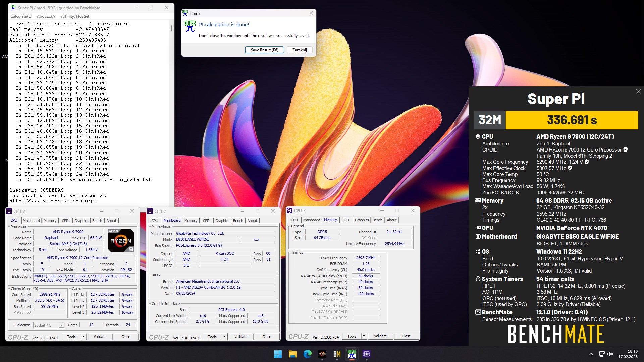Close the Finish dialog with X
The width and height of the screenshot is (644, 362).
coord(311,13)
